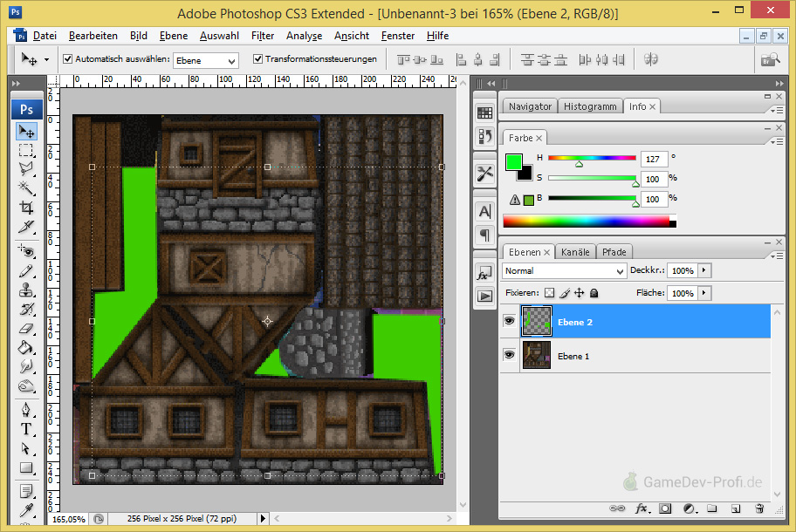
Task: Open the Filter menu
Action: (x=263, y=36)
